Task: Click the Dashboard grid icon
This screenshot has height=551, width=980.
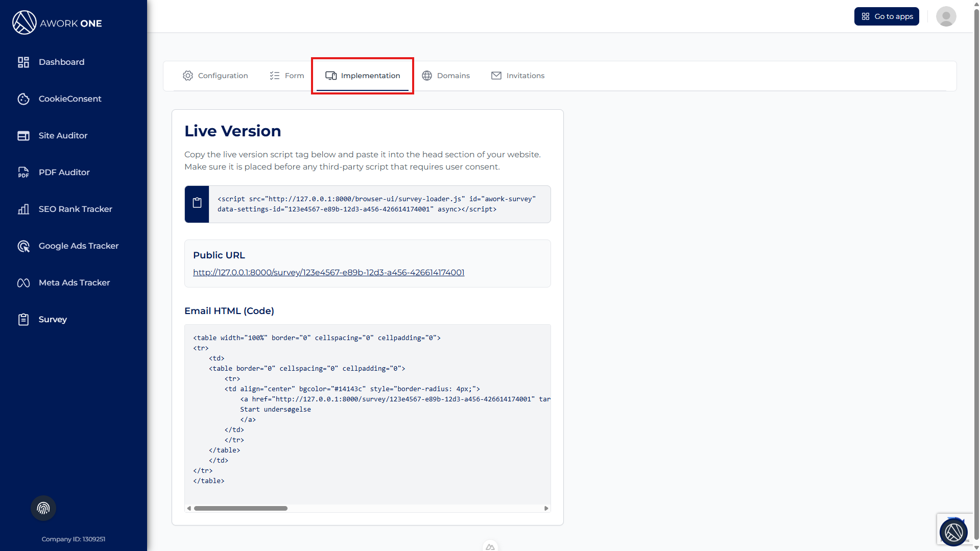Action: 23,62
